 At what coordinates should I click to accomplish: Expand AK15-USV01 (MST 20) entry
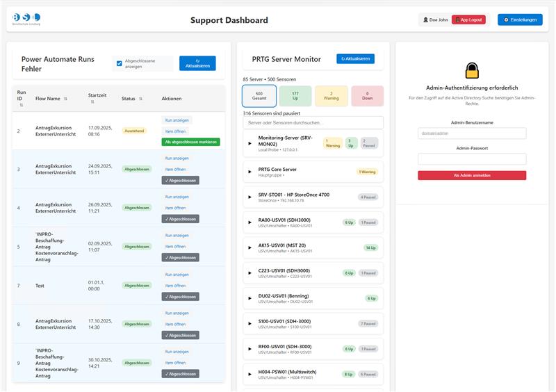[250, 247]
